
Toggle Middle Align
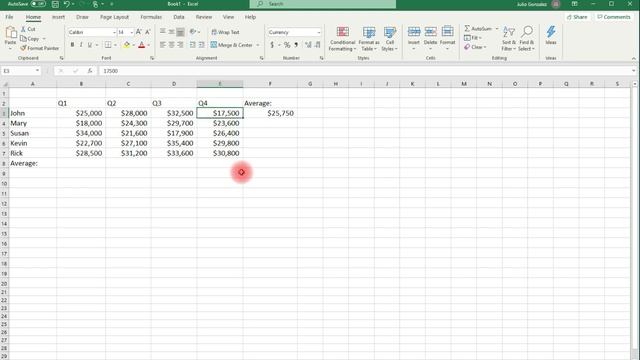[171, 32]
